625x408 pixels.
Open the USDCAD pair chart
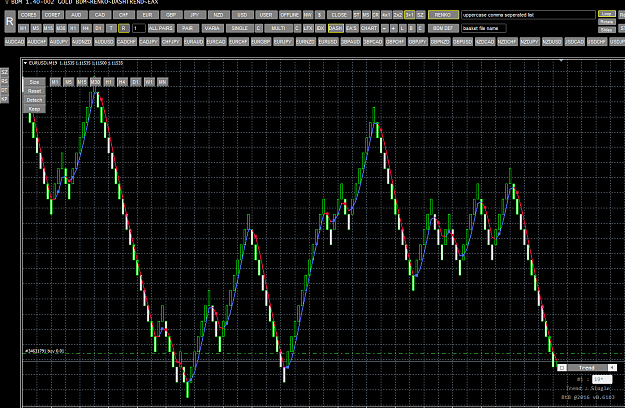(574, 41)
